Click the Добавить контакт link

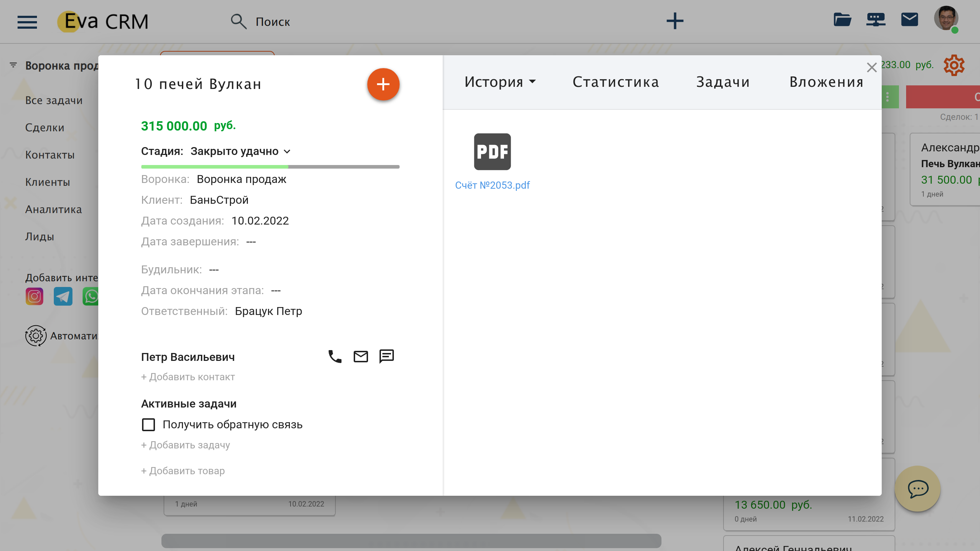pyautogui.click(x=188, y=377)
